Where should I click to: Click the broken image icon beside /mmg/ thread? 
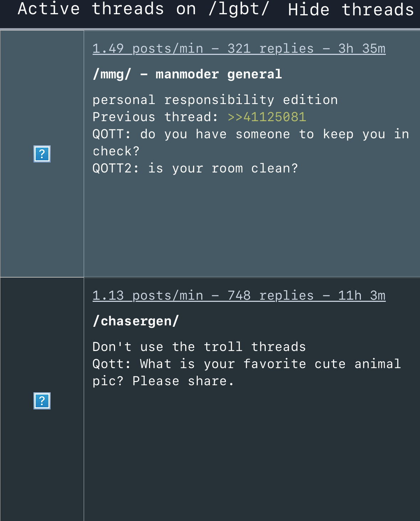click(42, 154)
